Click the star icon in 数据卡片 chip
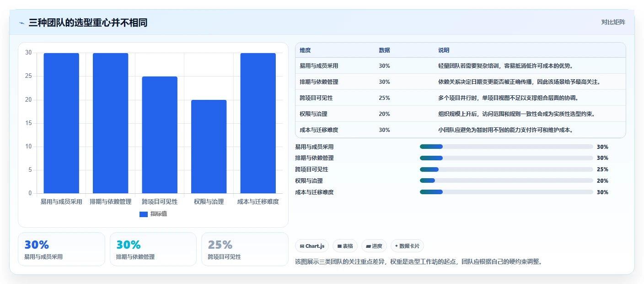644x284 pixels. tap(397, 246)
